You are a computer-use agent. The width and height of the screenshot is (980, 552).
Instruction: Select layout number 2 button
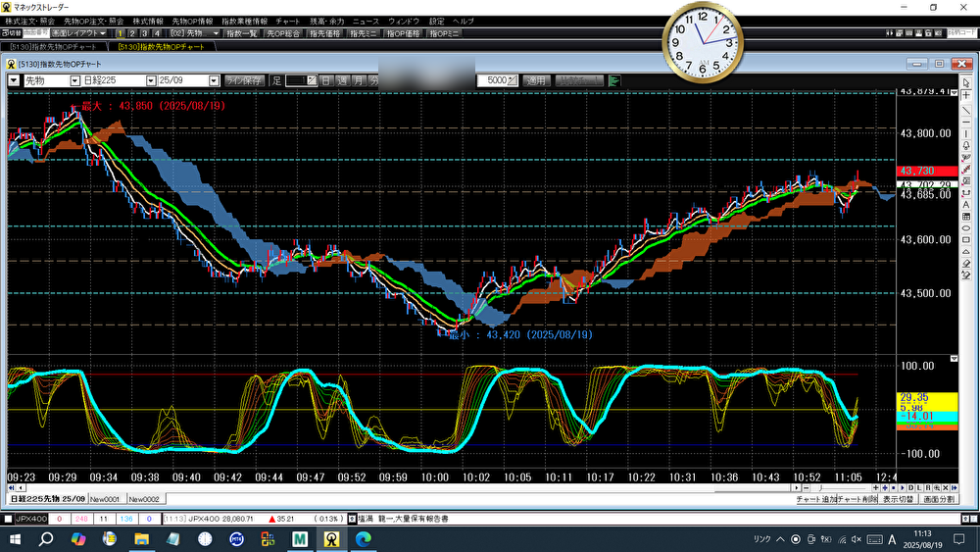click(x=132, y=33)
